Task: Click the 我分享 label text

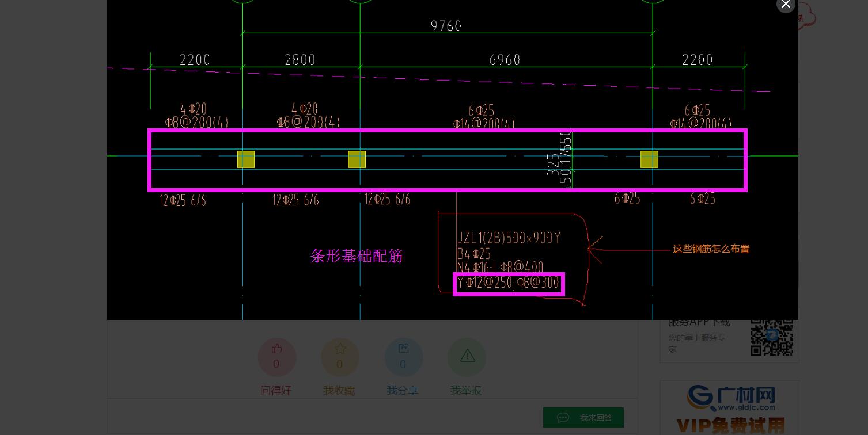Action: tap(403, 390)
